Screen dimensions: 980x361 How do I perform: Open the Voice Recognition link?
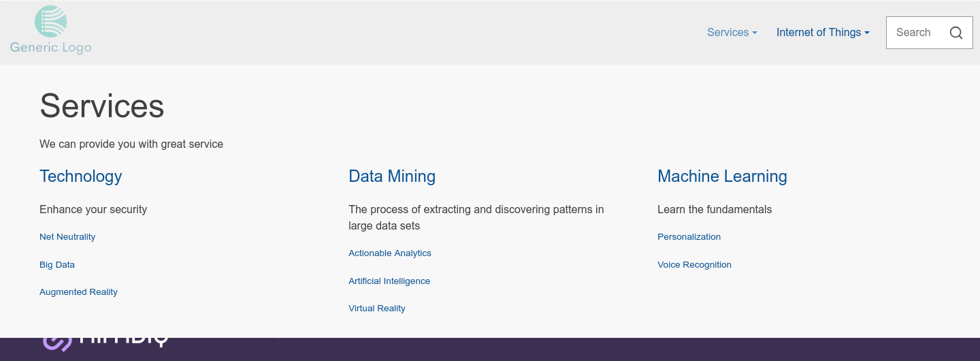click(694, 265)
